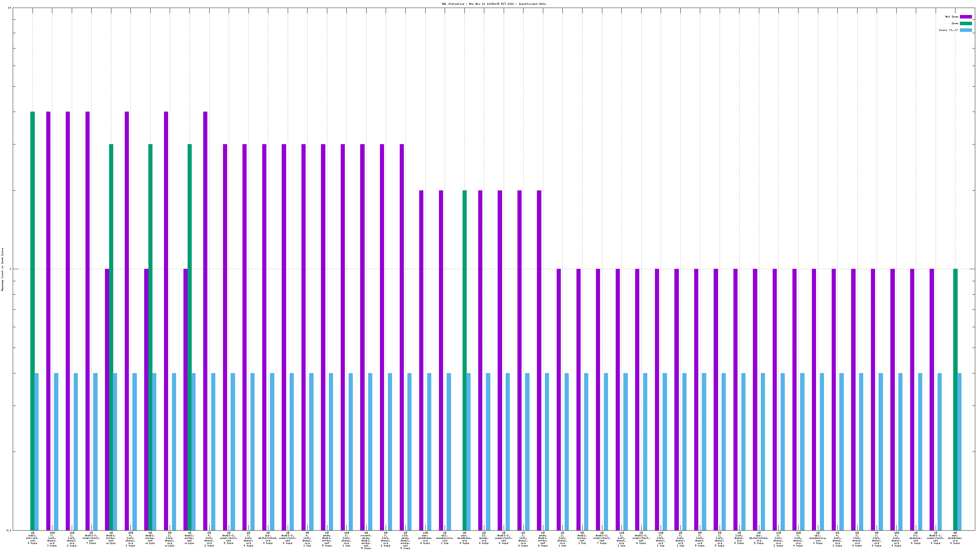Image resolution: width=980 pixels, height=551 pixels.
Task: Click the 'Not Spam' legend label
Action: (x=952, y=17)
